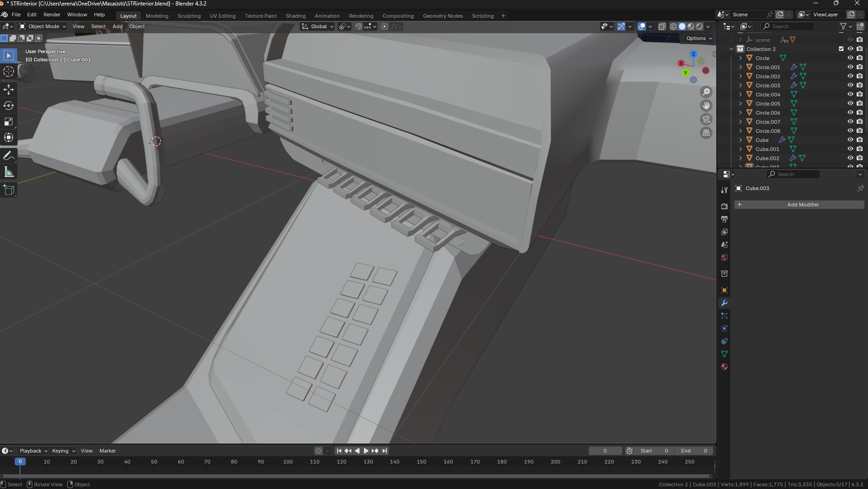Switch to rendered viewport shading
This screenshot has width=868, height=489.
(699, 26)
